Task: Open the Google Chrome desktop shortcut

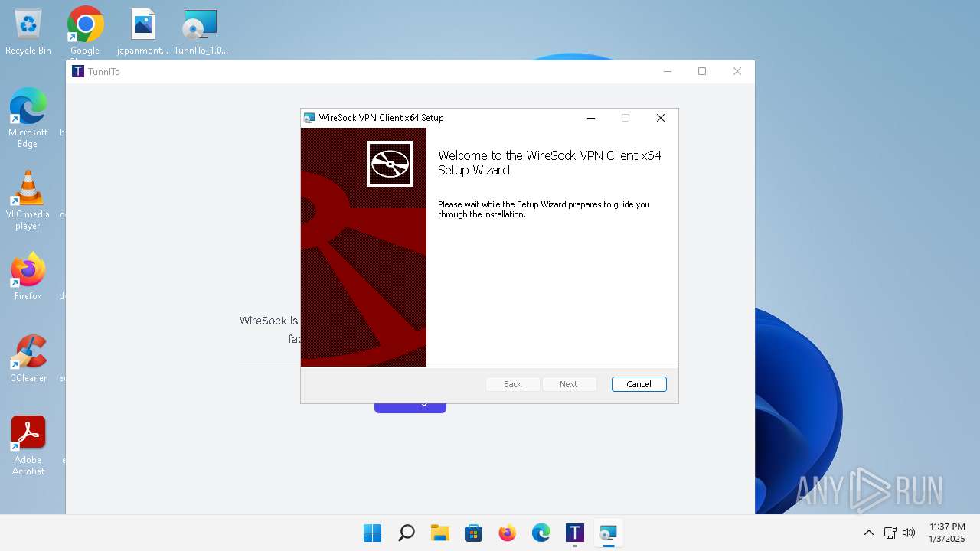Action: [x=85, y=32]
